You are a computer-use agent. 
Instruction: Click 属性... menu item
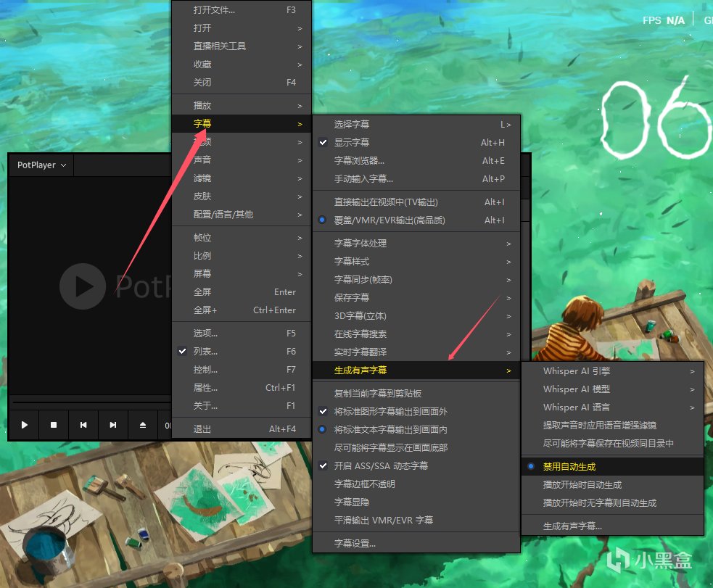242,388
